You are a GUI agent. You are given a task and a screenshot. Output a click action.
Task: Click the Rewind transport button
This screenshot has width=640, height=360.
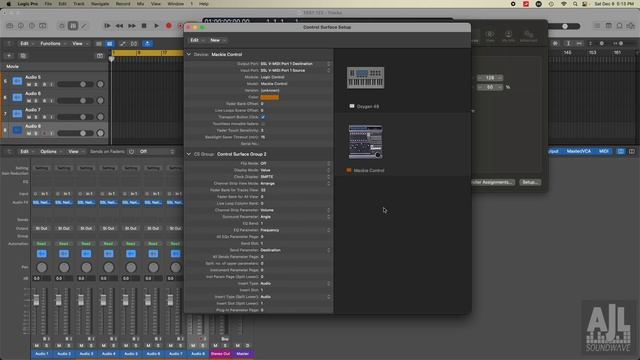pos(119,26)
